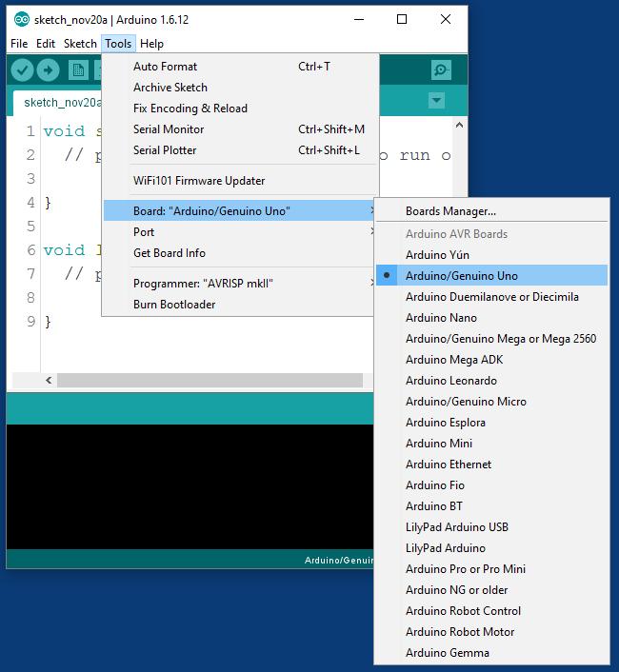Choose Arduino Gemma board
This screenshot has height=672, width=619.
point(491,653)
